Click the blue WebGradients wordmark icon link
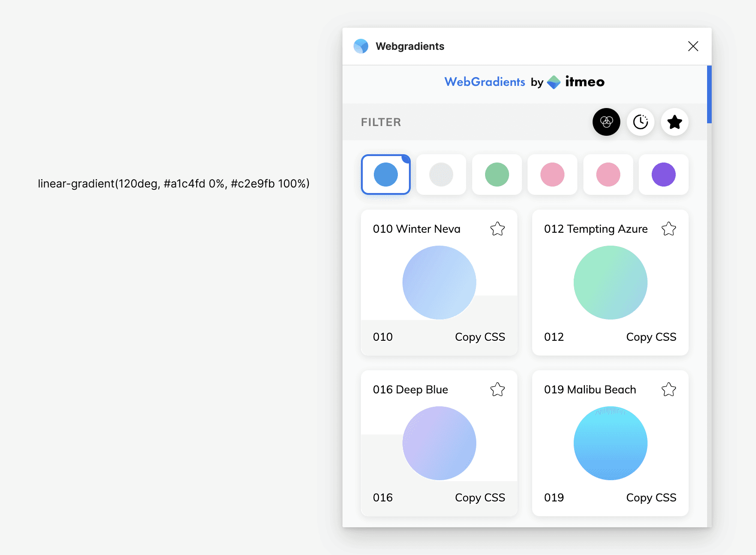 [485, 82]
